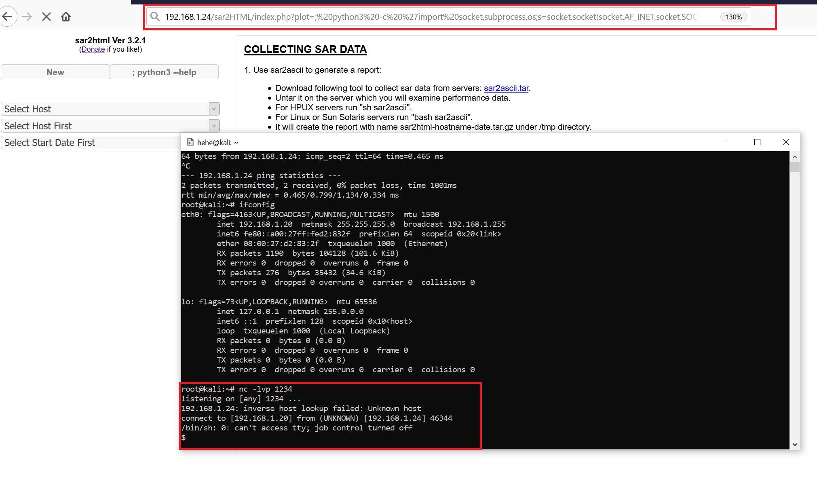Image resolution: width=817 pixels, height=504 pixels.
Task: Click the '; python3 --help' button
Action: (x=164, y=72)
